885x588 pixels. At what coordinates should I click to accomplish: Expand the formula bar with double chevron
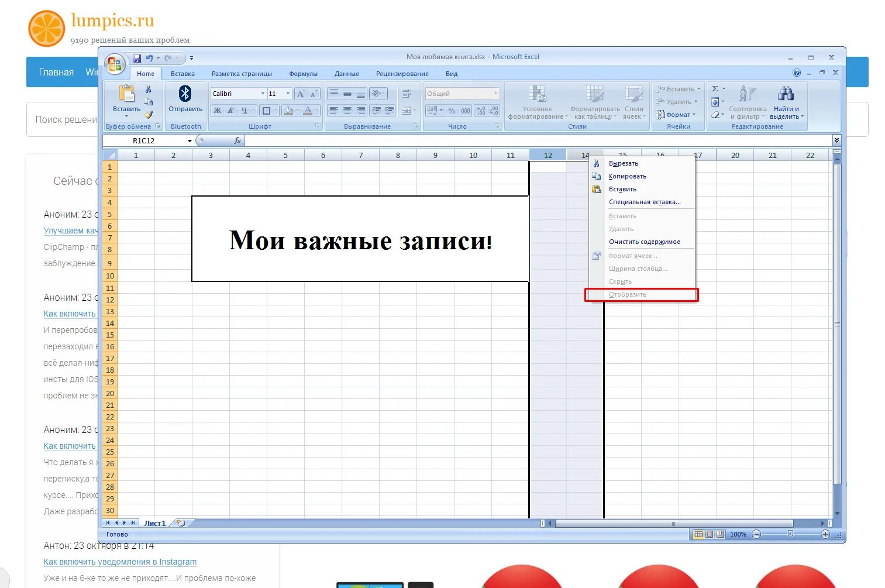pyautogui.click(x=836, y=140)
